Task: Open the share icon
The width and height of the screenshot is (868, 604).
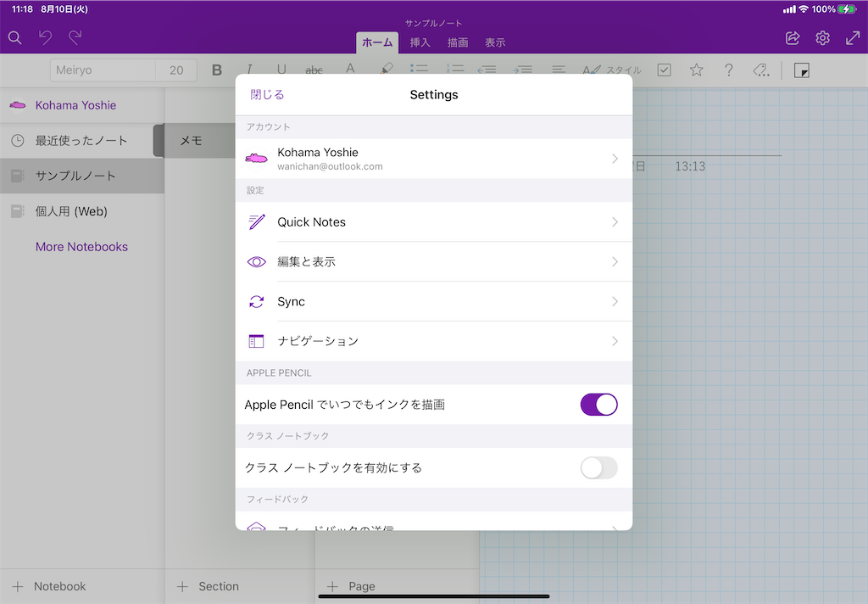Action: (x=793, y=37)
